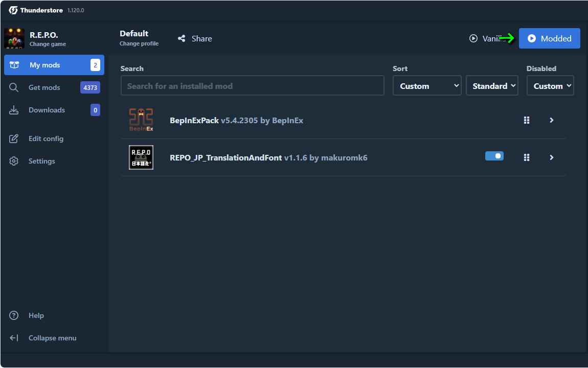Screen dimensions: 588x368
Task: Open Edit config page
Action: [x=54, y=139]
